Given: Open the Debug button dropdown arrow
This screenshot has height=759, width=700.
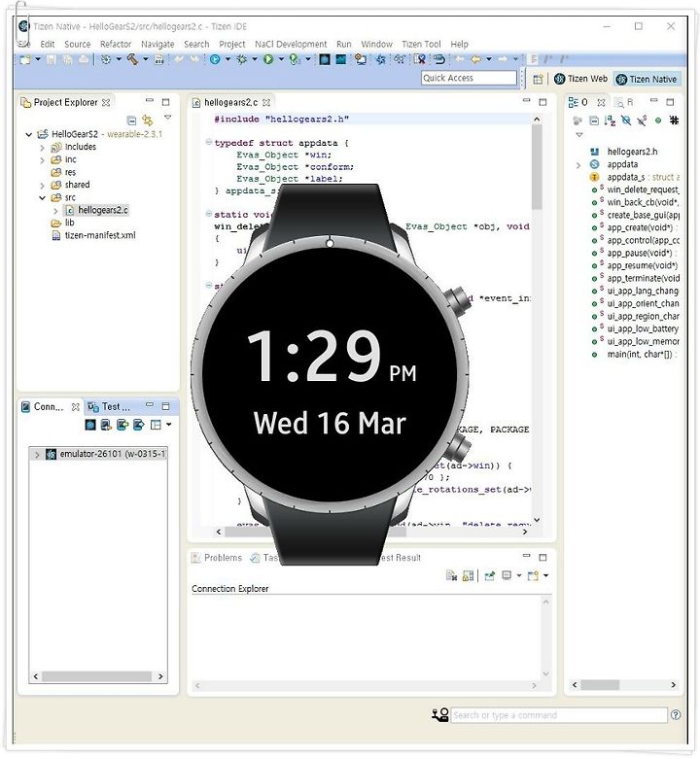Looking at the screenshot, I should pyautogui.click(x=254, y=59).
